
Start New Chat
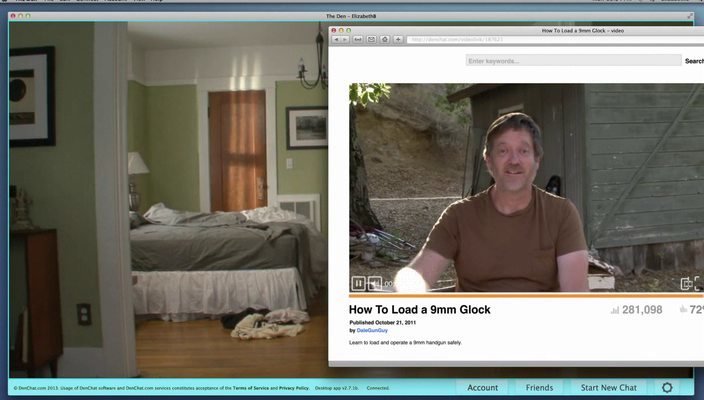tap(608, 387)
